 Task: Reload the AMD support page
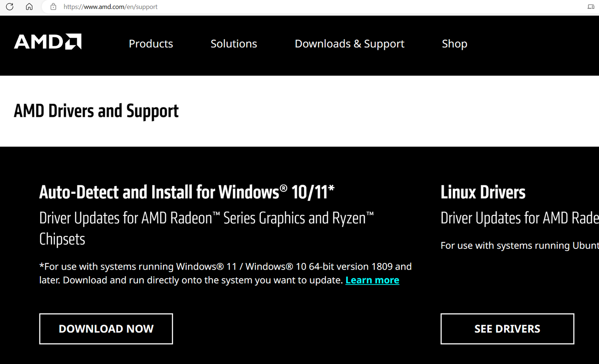pyautogui.click(x=10, y=7)
